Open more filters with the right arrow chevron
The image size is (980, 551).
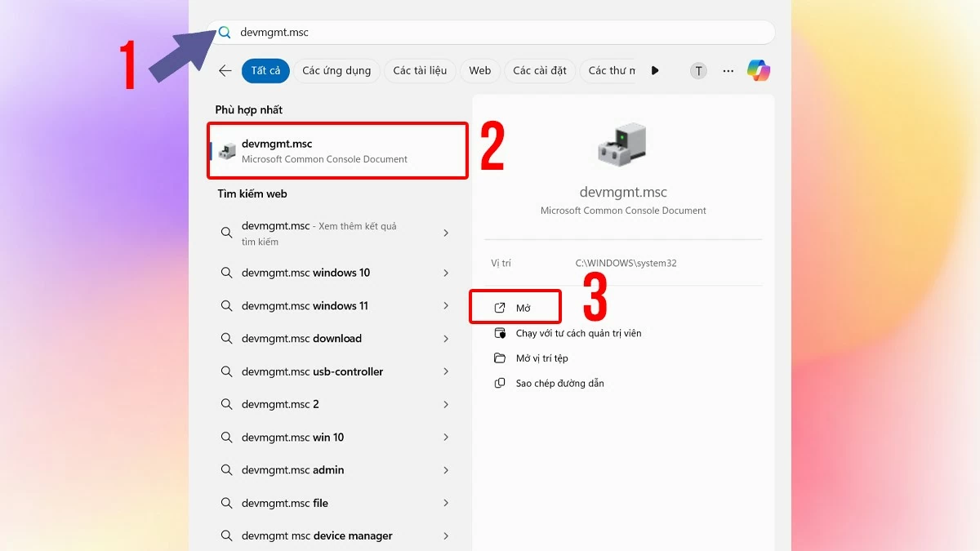pyautogui.click(x=655, y=71)
